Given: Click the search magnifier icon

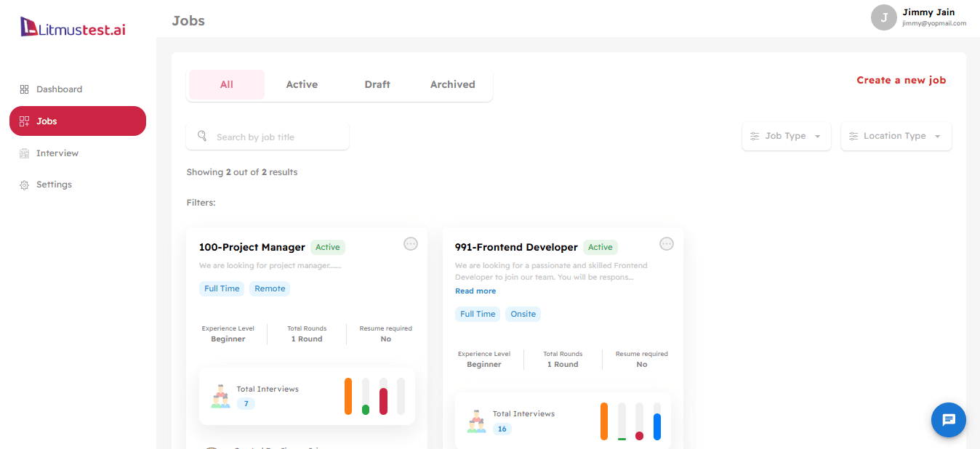Looking at the screenshot, I should pos(202,136).
